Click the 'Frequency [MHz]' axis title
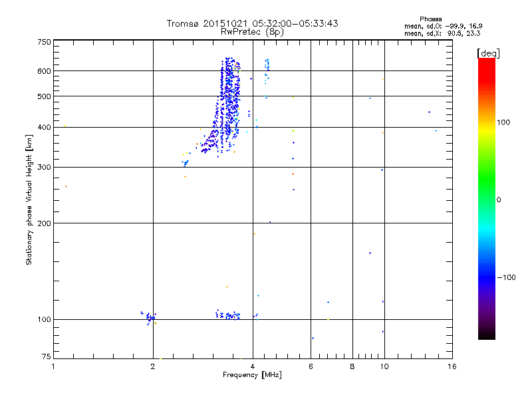The height and width of the screenshot is (399, 532). click(x=252, y=375)
